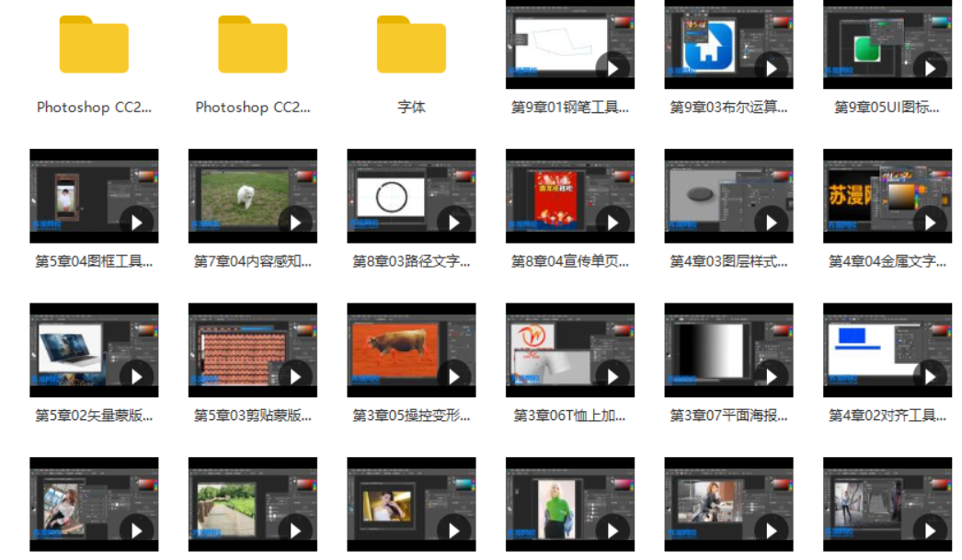The width and height of the screenshot is (962, 560).
Task: Play icon on 第4章02对齐工具 video
Action: click(x=930, y=376)
